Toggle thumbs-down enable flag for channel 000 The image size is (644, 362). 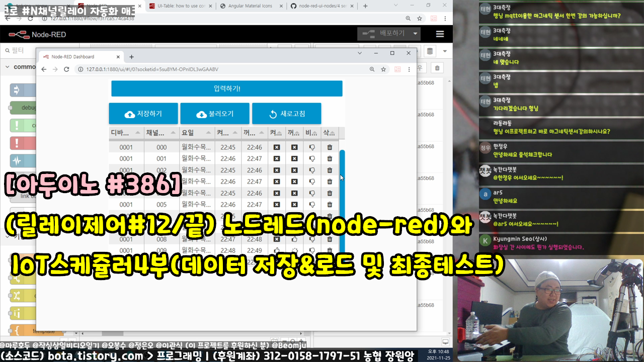312,147
